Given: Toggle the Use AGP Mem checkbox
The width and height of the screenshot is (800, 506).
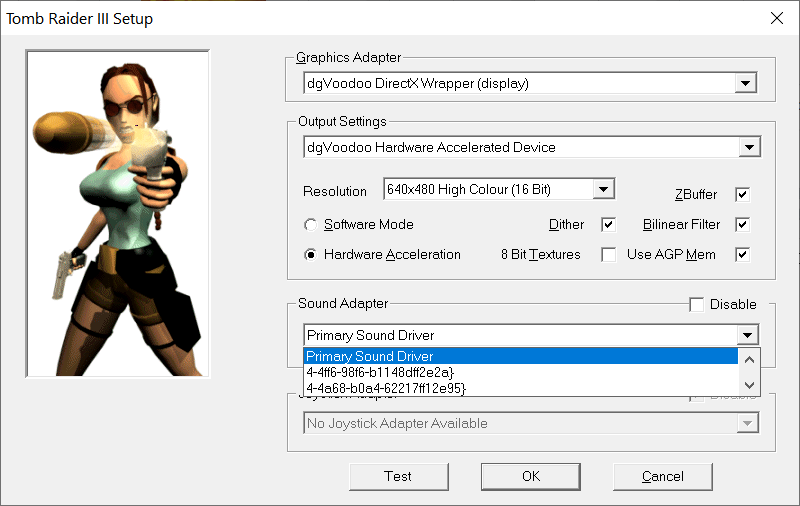Looking at the screenshot, I should (742, 255).
